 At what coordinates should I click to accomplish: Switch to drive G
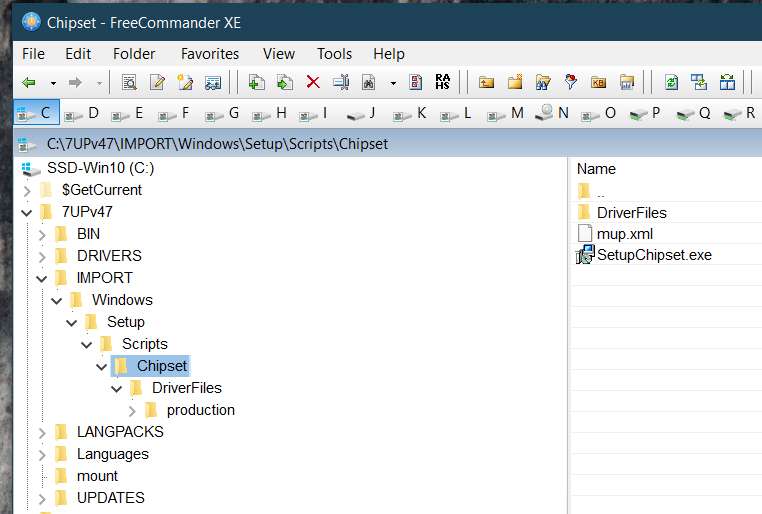point(222,114)
